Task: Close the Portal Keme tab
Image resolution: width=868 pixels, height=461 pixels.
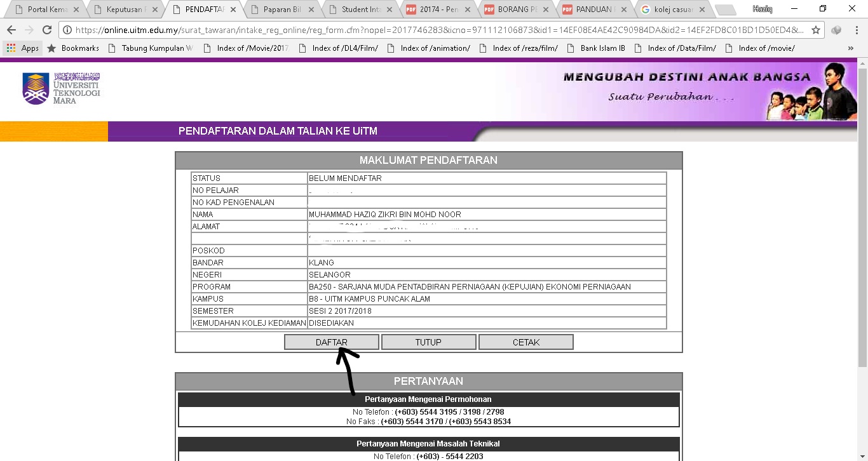Action: pyautogui.click(x=76, y=10)
